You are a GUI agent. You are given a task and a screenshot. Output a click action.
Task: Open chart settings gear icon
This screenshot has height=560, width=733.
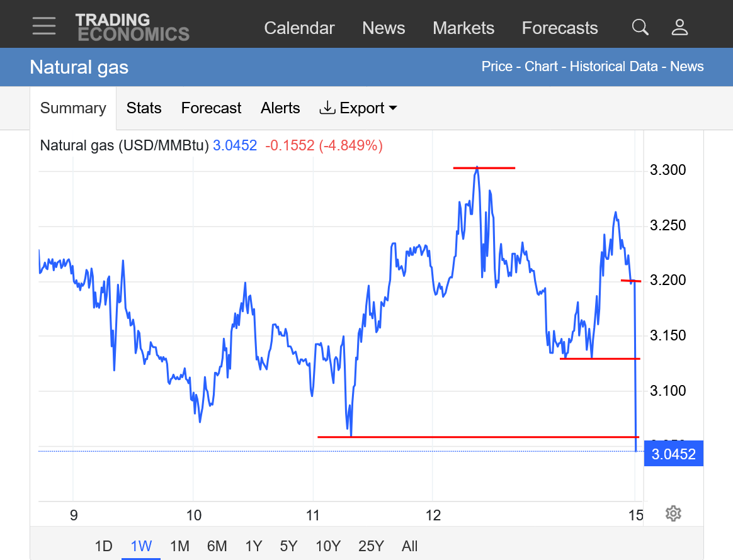pyautogui.click(x=673, y=513)
